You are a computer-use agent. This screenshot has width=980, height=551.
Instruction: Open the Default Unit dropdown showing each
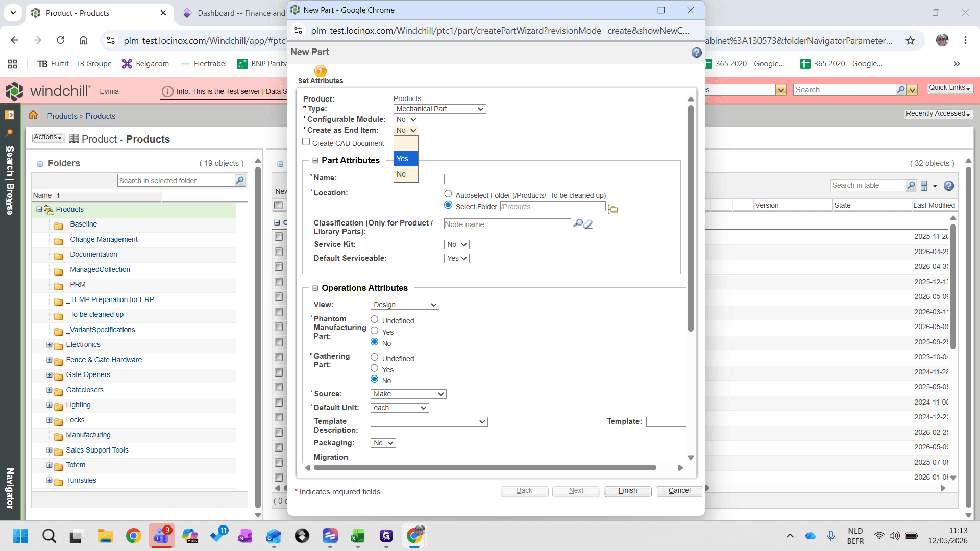click(399, 408)
